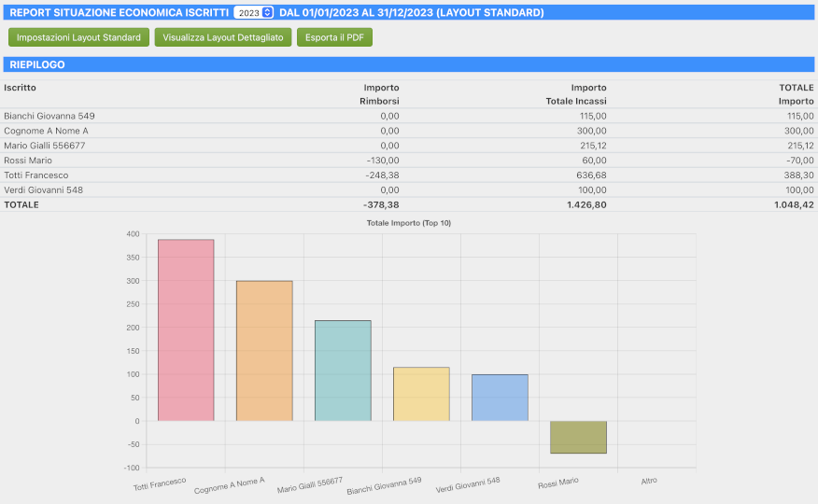Select the Totti Francesco table row
The height and width of the screenshot is (504, 818).
(x=36, y=175)
